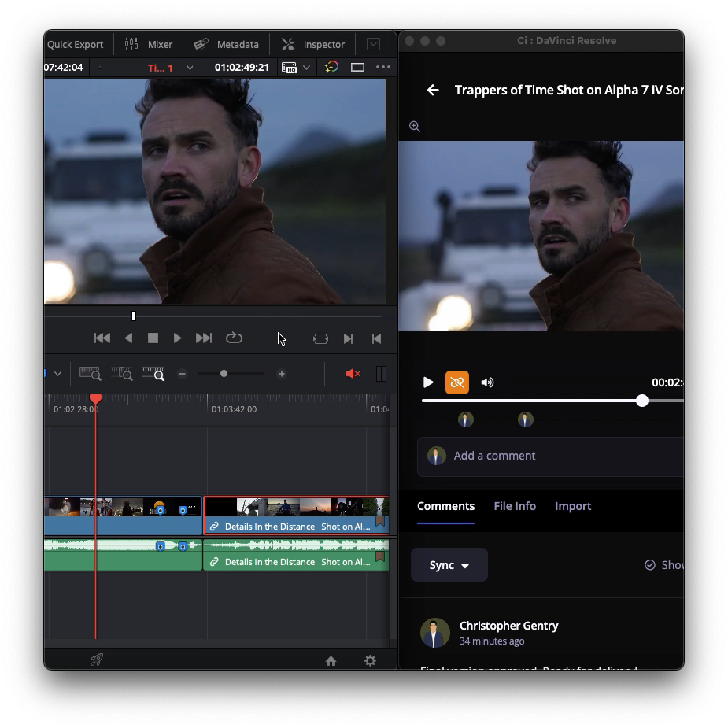The width and height of the screenshot is (728, 728).
Task: Click the link icon on the video clip
Action: (214, 527)
